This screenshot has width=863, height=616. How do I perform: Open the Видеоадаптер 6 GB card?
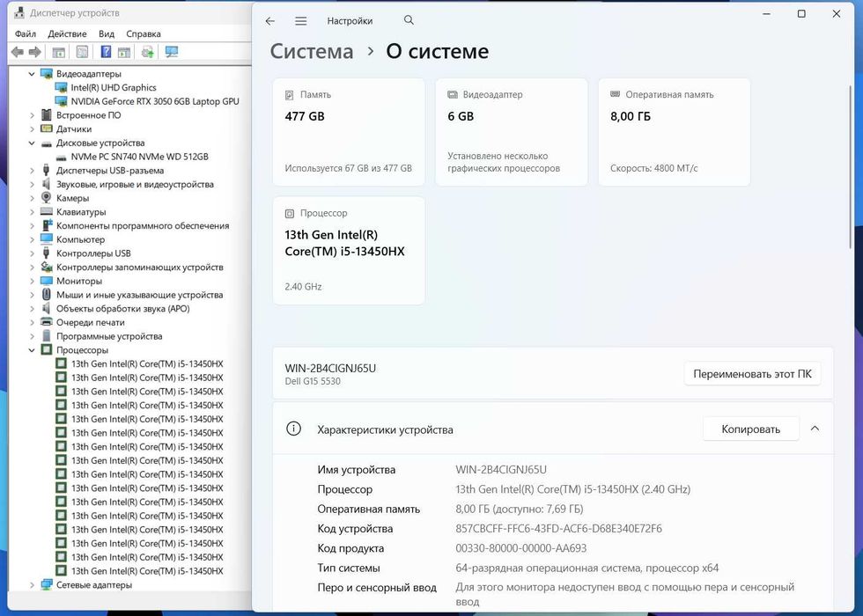[512, 132]
